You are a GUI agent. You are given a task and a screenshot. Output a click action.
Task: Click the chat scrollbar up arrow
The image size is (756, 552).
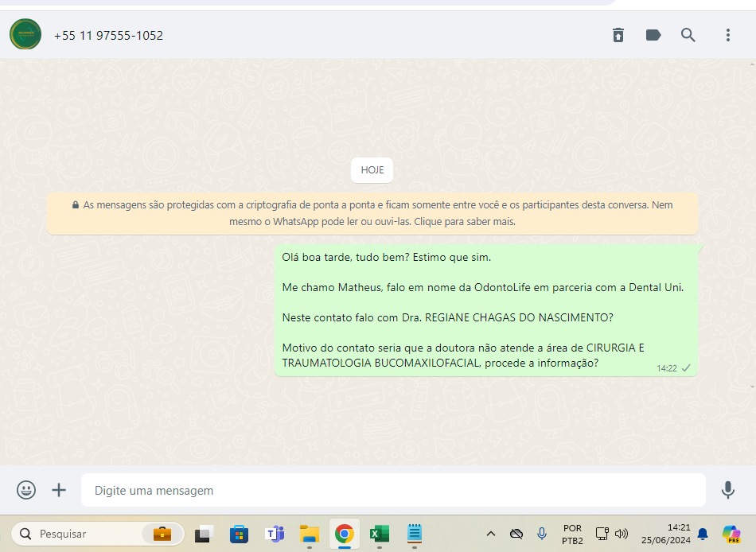coord(752,64)
